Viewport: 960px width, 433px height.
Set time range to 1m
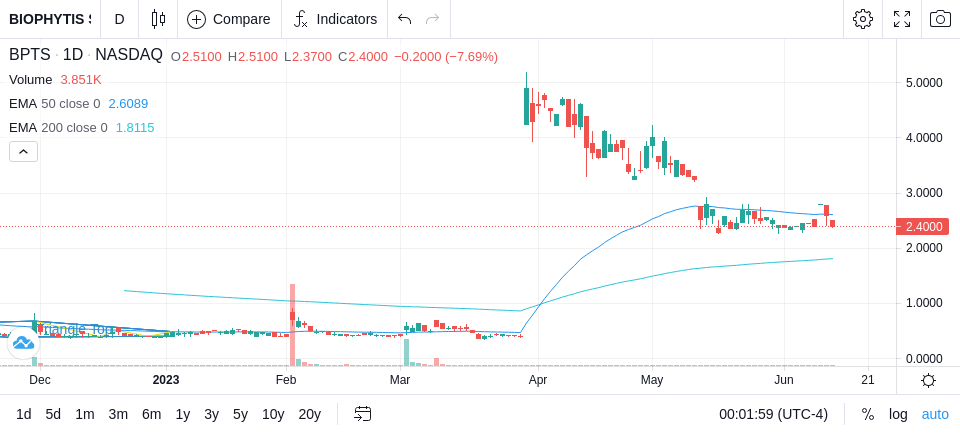[x=84, y=415]
